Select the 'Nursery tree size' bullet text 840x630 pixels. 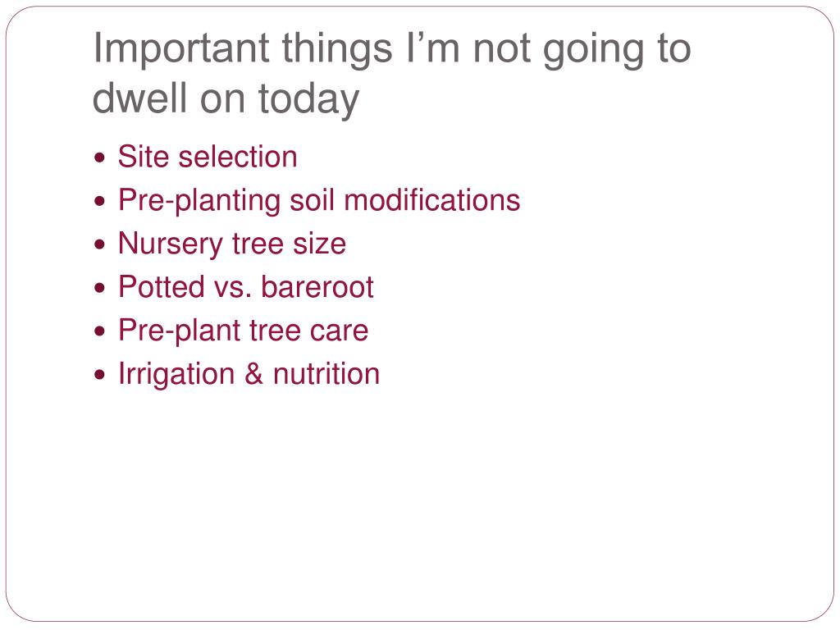pyautogui.click(x=232, y=244)
